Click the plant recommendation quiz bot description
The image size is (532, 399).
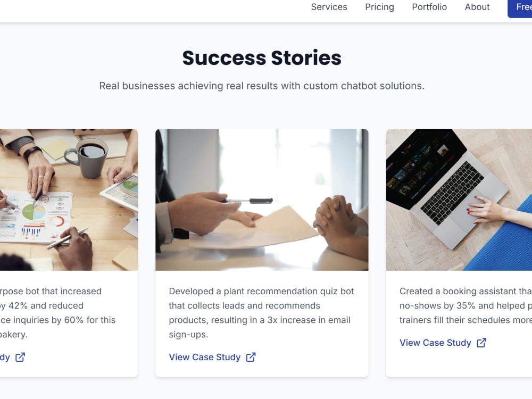(x=262, y=313)
